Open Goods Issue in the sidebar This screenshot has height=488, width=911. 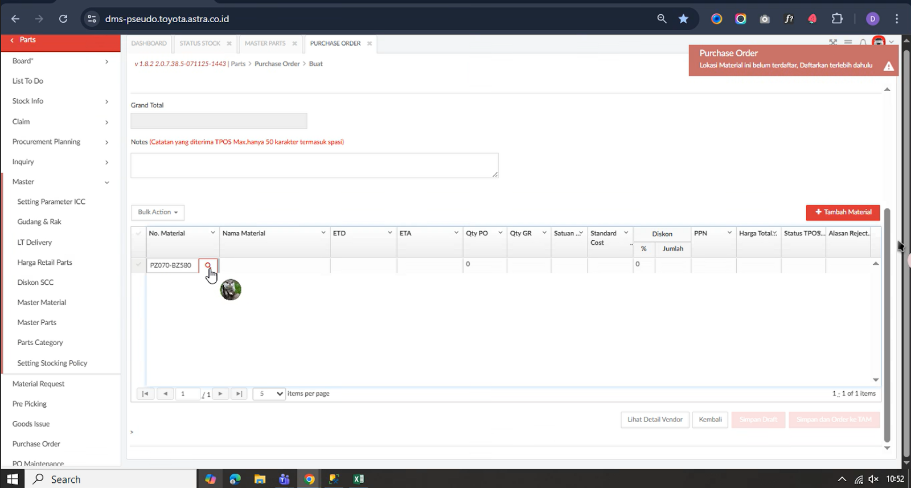(x=30, y=424)
